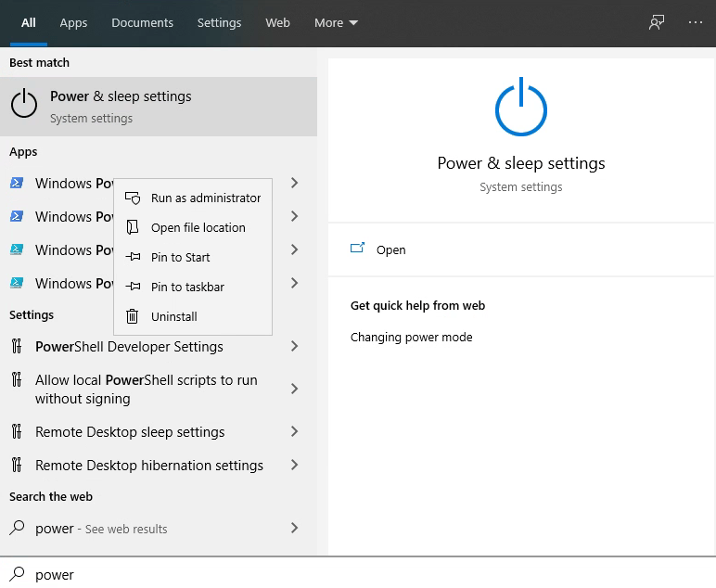The height and width of the screenshot is (588, 716).
Task: Click the first Windows PowerShell app icon
Action: pyautogui.click(x=17, y=183)
